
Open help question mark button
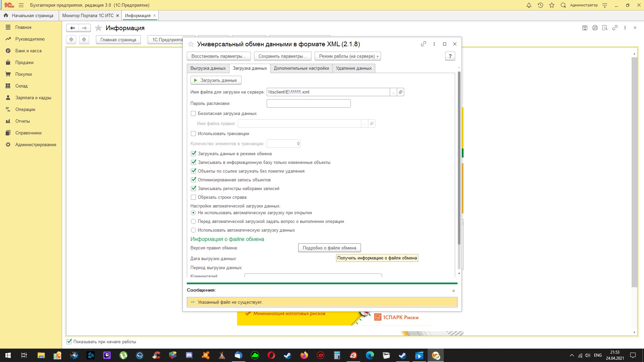coord(450,56)
